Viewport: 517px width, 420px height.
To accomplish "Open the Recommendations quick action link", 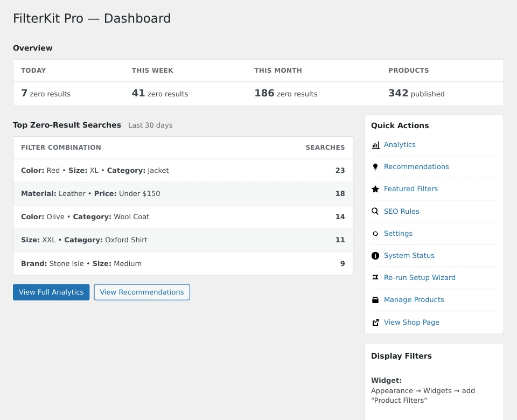I will pyautogui.click(x=416, y=167).
